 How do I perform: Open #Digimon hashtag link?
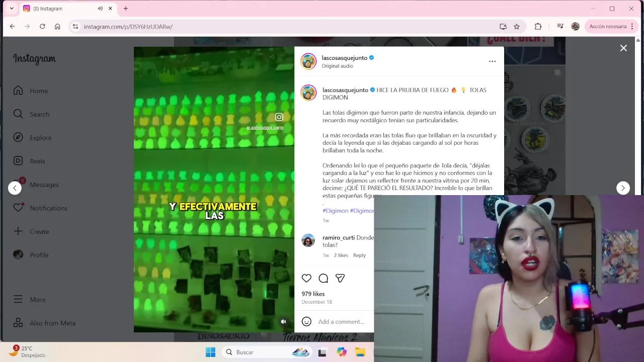pyautogui.click(x=335, y=211)
